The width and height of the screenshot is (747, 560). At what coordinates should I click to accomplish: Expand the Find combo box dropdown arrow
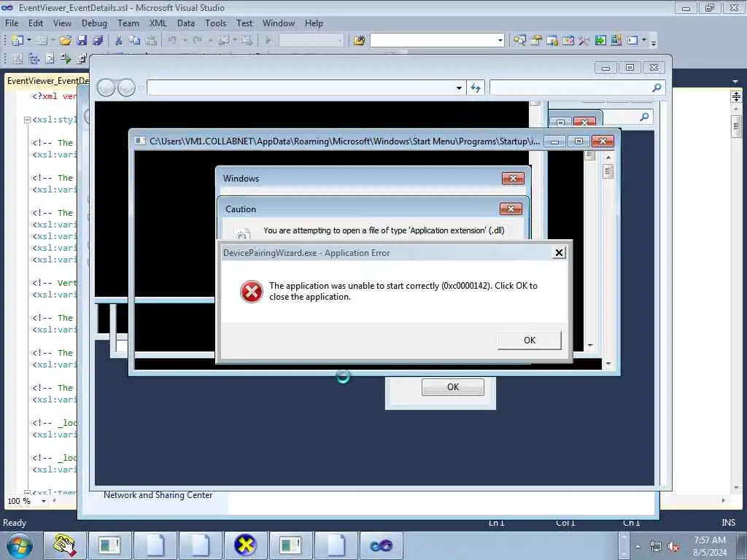click(500, 41)
